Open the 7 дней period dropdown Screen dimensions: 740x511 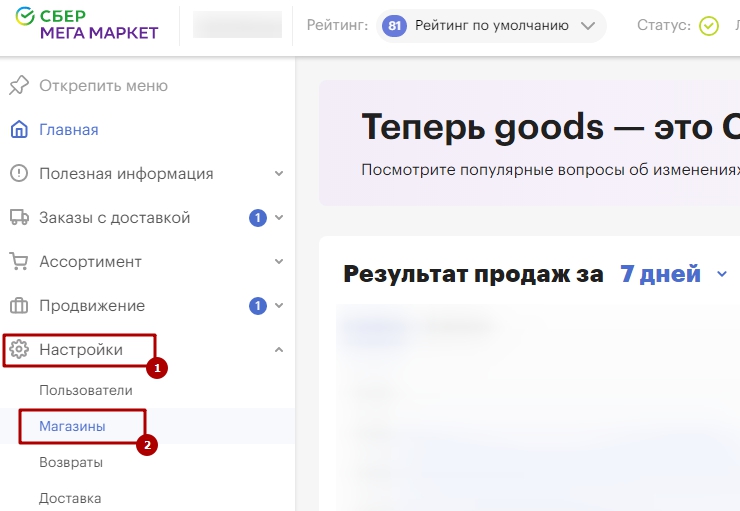(x=673, y=274)
